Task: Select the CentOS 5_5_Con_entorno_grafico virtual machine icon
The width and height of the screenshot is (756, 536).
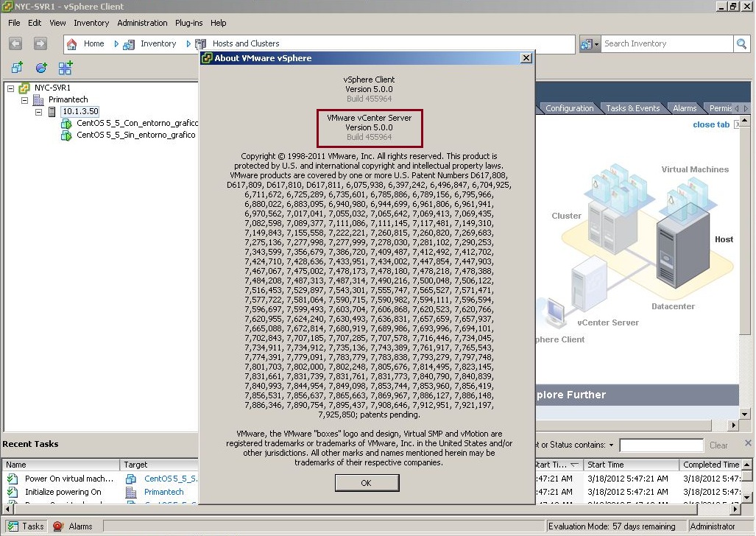Action: (x=65, y=123)
